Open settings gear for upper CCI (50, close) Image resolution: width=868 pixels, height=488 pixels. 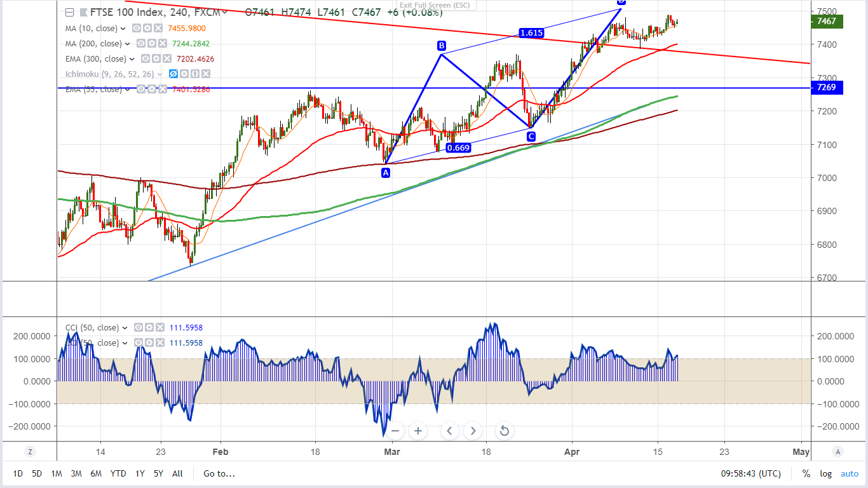click(149, 327)
